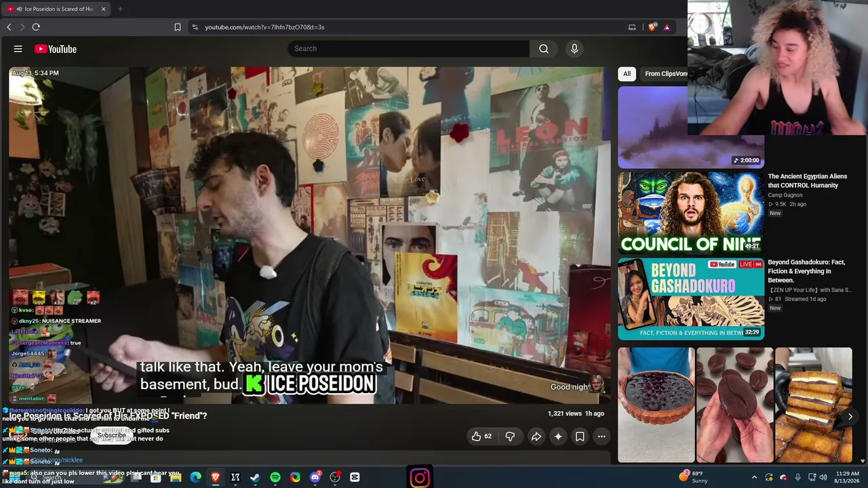Viewport: 868px width, 488px height.
Task: Open the weather widget showing 69°F Sunny
Action: [692, 477]
